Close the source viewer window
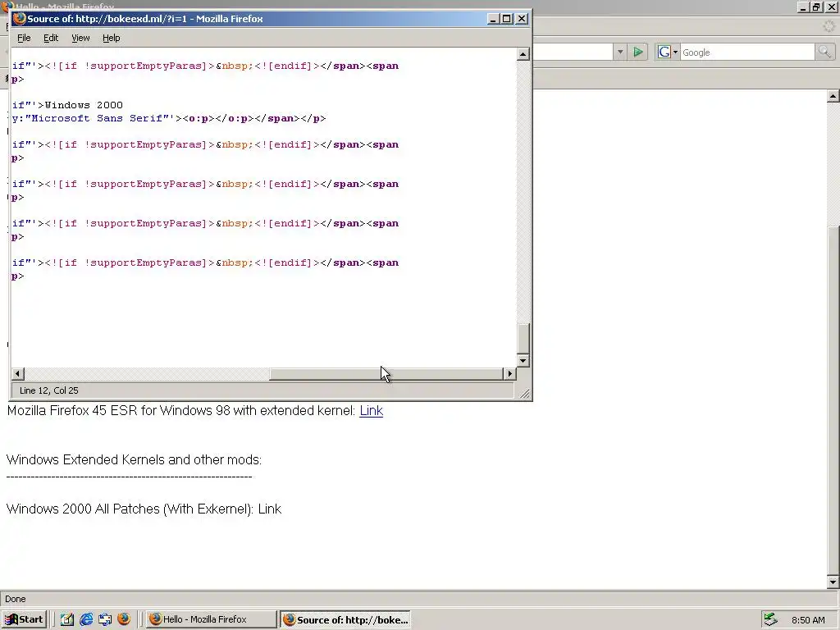 pos(522,19)
